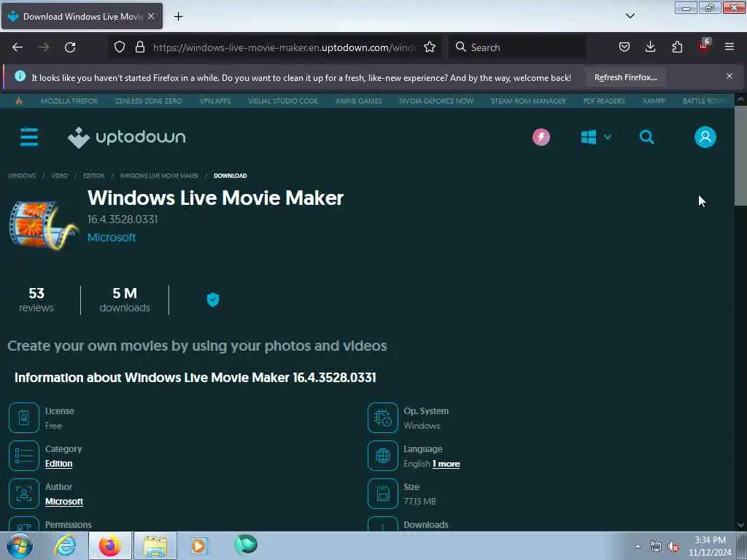Open ZENLESS ZONE ZERO trending link
The image size is (747, 560).
point(148,101)
